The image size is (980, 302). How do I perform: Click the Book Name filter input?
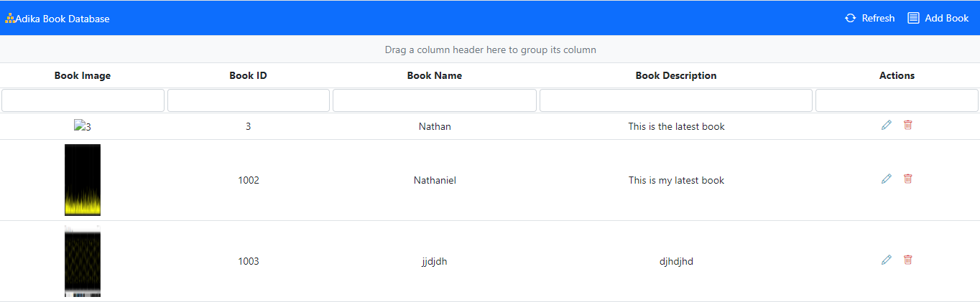click(434, 100)
